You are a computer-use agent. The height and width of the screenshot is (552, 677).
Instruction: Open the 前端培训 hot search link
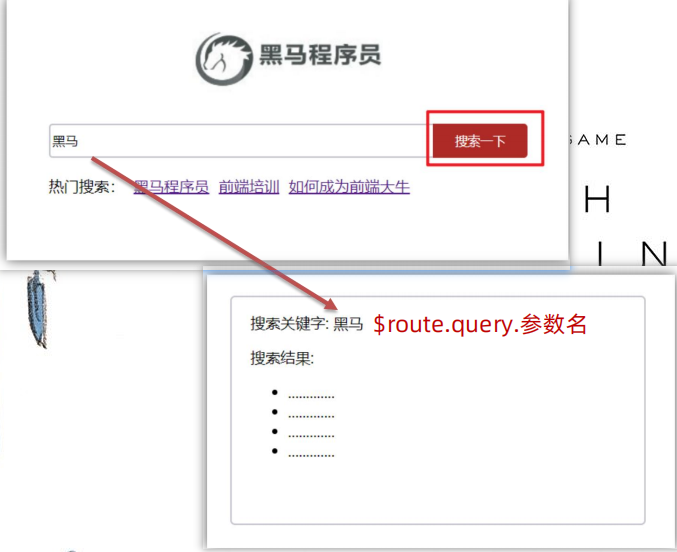click(x=249, y=187)
